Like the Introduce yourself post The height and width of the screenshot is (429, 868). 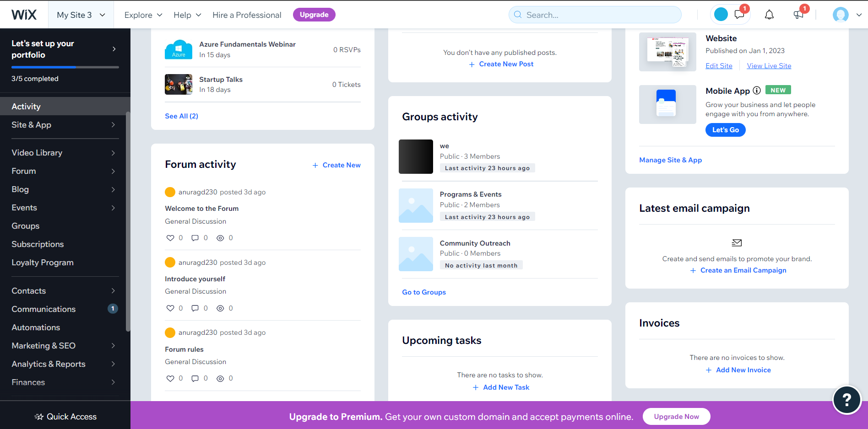(x=170, y=308)
